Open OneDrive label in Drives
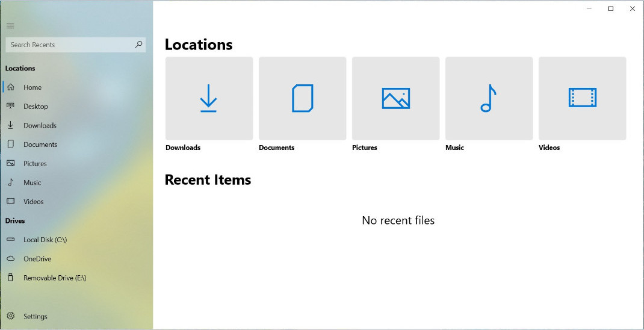 click(37, 259)
